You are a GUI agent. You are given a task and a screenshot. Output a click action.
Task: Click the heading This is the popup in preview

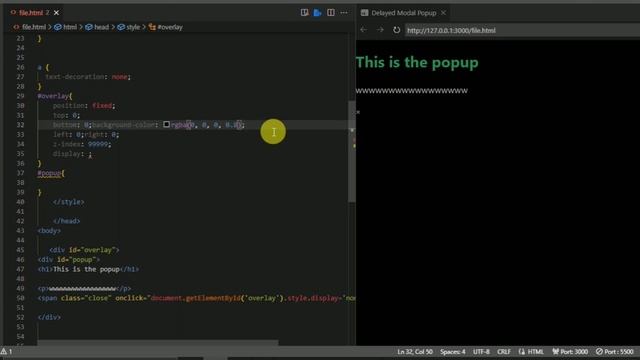point(417,62)
